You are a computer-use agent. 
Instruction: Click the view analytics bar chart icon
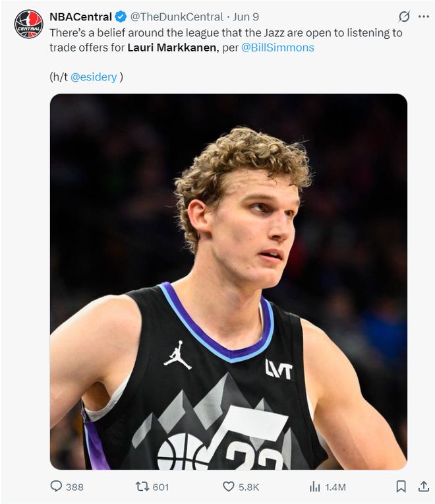[314, 487]
